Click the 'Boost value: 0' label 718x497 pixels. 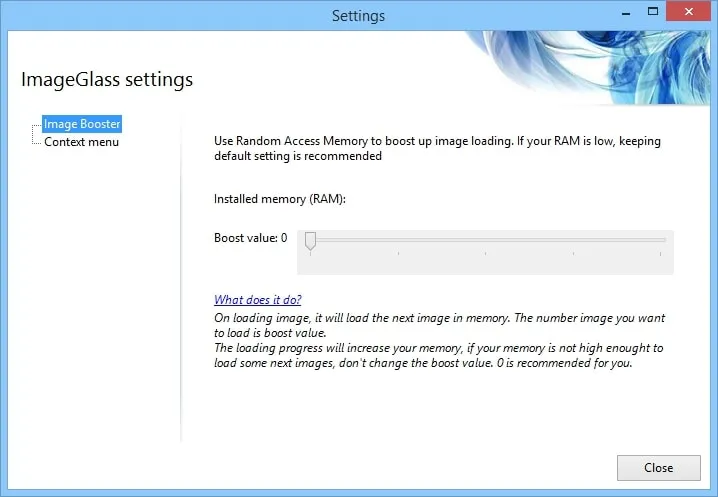(x=250, y=238)
